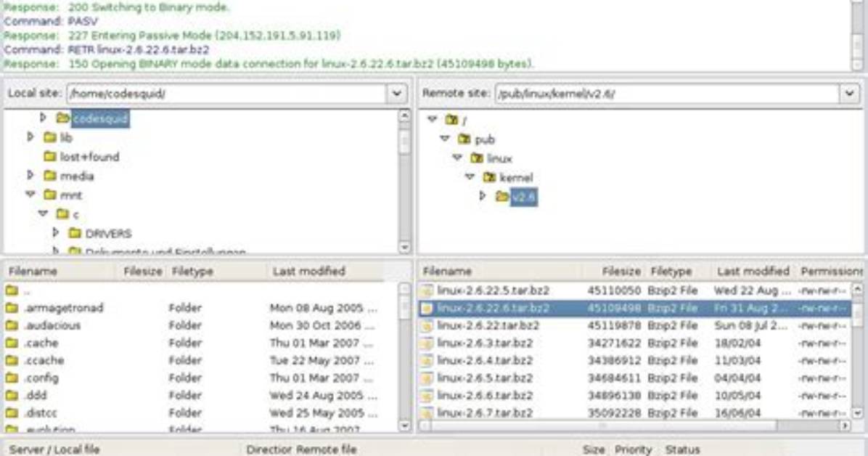Image resolution: width=868 pixels, height=456 pixels.
Task: Click 'Mon 08 Aug 2005' modified date
Action: 316,308
